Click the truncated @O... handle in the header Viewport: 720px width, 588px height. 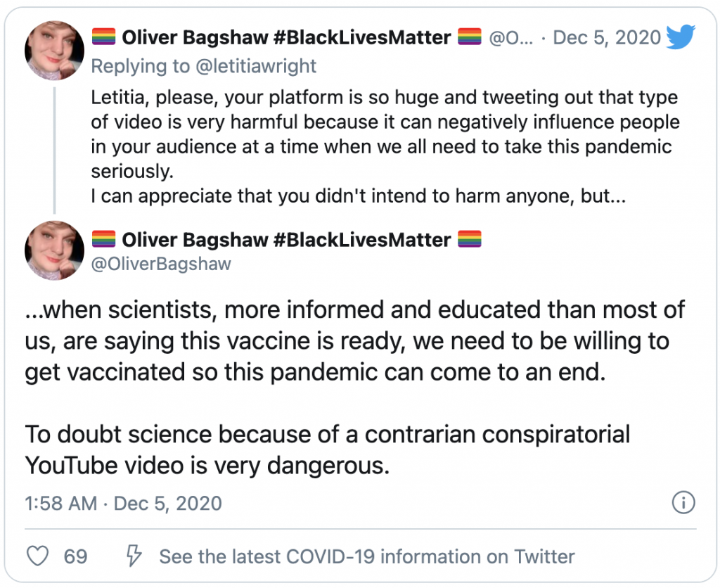pos(511,38)
